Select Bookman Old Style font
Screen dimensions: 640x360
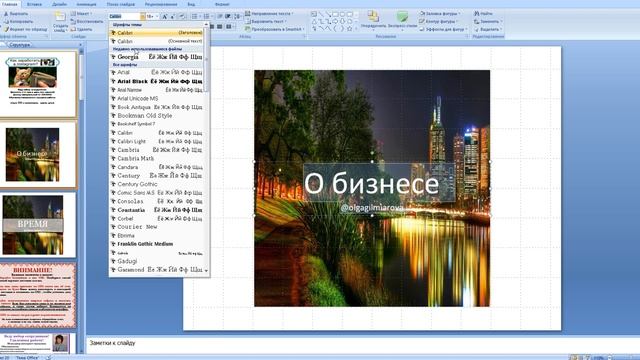[156, 116]
